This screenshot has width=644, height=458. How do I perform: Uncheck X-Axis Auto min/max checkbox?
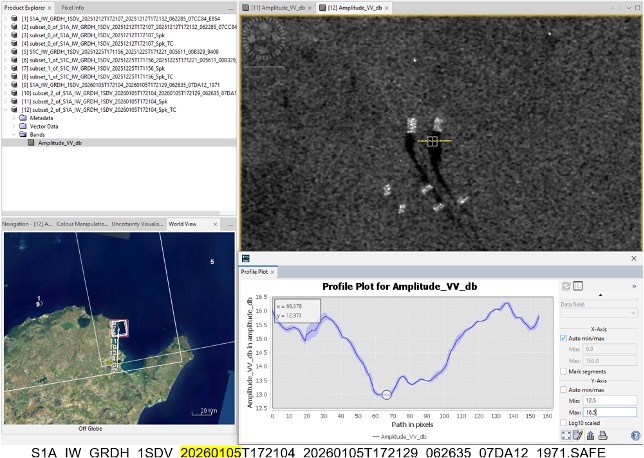tap(564, 338)
